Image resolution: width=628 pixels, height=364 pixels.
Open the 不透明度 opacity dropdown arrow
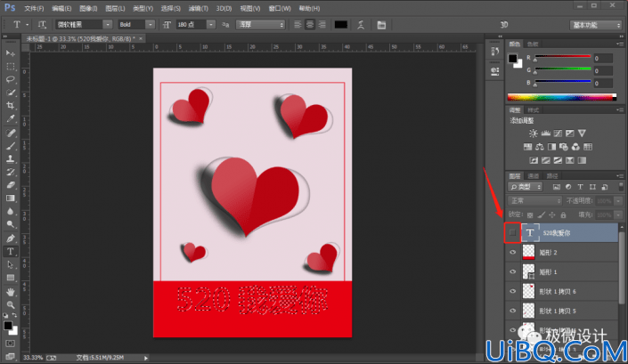coord(618,201)
